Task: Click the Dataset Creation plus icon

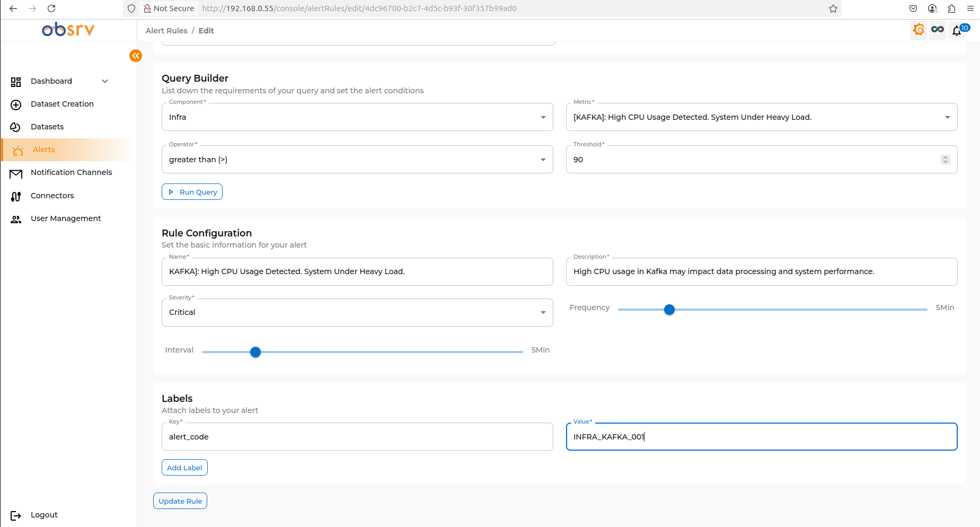Action: 16,104
